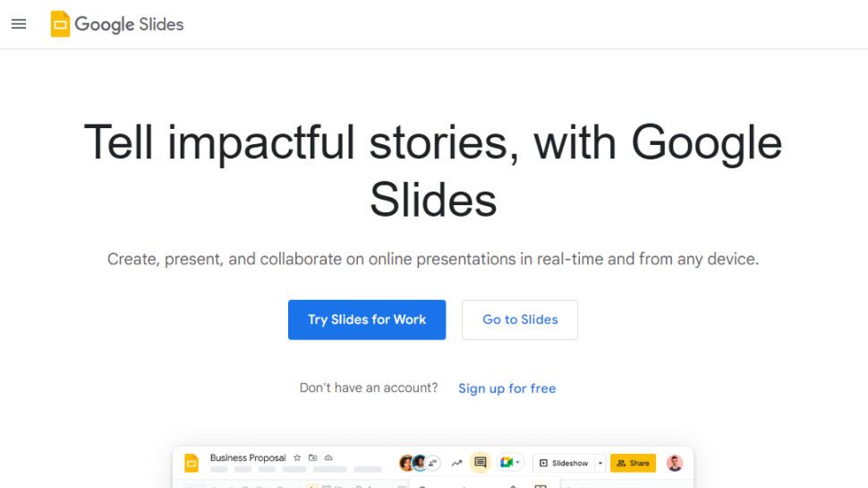Viewport: 868px width, 488px height.
Task: Open the comments speech bubble icon
Action: point(481,463)
